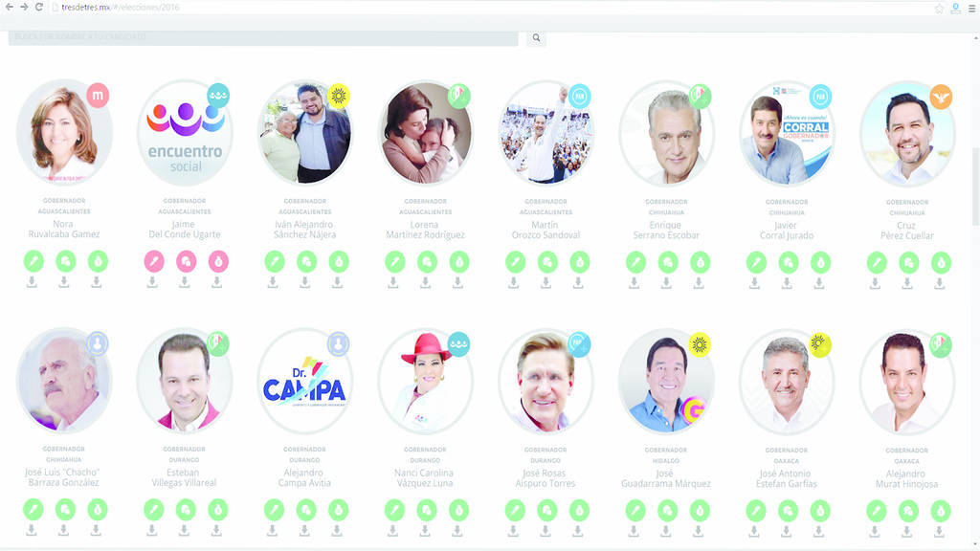Download file below Cruz Pérez Cuéllar's money-bag icon

pyautogui.click(x=940, y=284)
